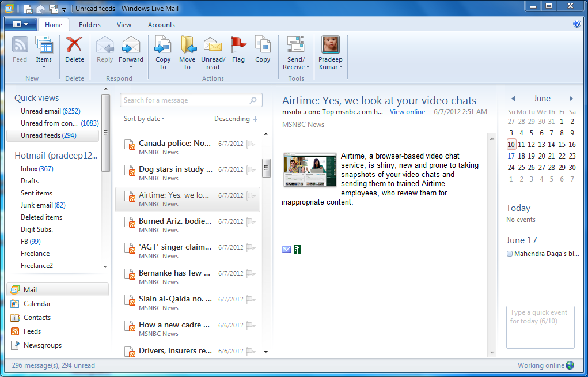Viewport: 588px width, 377px height.
Task: Toggle flag on 'AGT singer claim' message
Action: point(251,247)
